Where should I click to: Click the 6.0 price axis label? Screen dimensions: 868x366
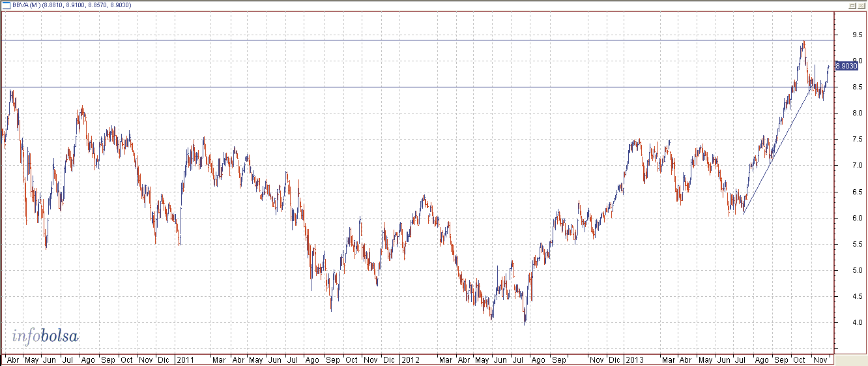pyautogui.click(x=857, y=218)
